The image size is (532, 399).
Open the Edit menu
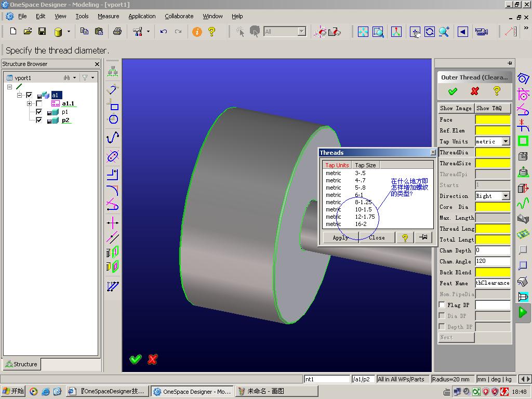pos(41,16)
